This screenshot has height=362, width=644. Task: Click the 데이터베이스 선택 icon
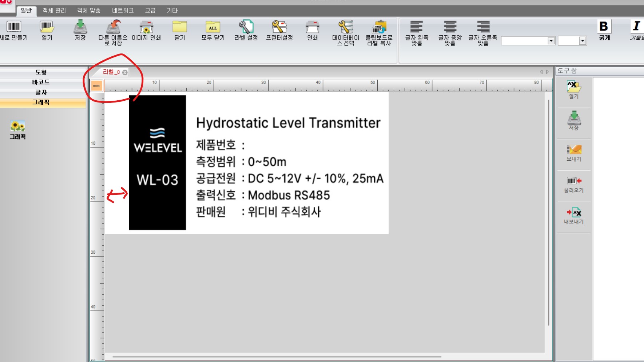345,27
